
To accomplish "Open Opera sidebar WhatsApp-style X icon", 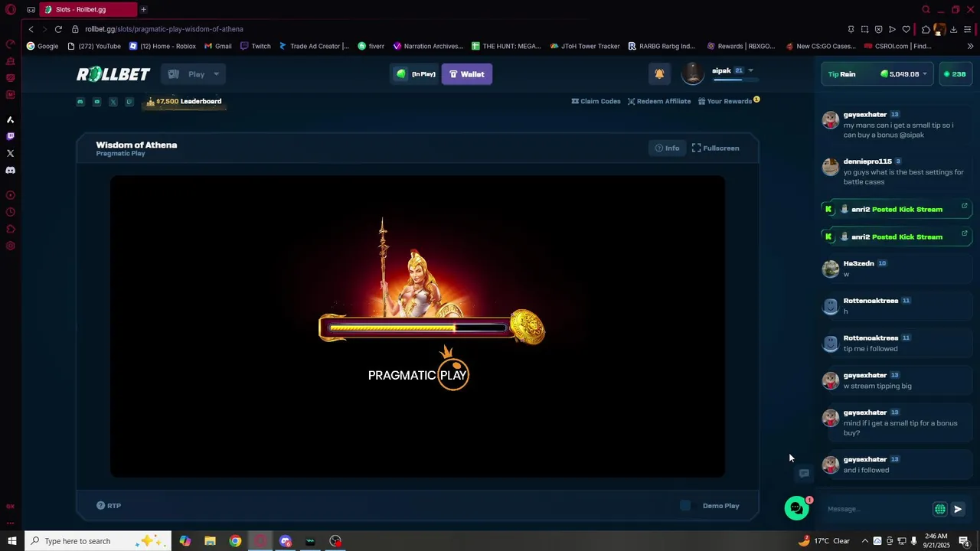I will pyautogui.click(x=10, y=153).
